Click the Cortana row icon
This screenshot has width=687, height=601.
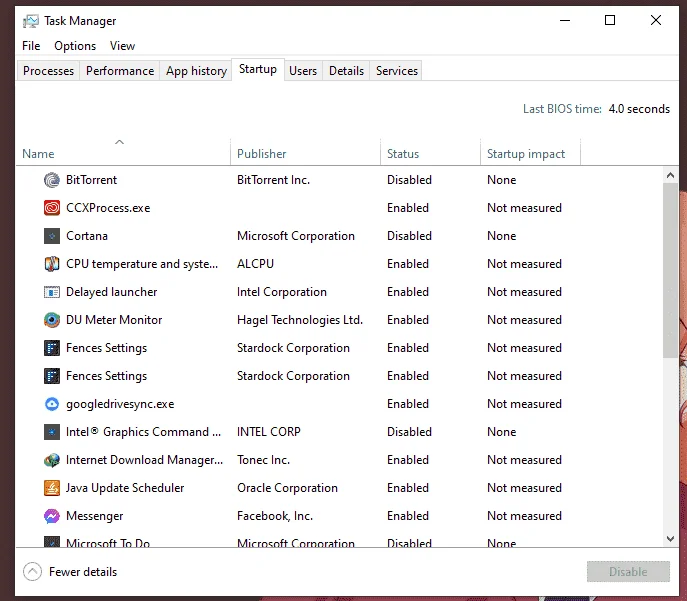[52, 236]
